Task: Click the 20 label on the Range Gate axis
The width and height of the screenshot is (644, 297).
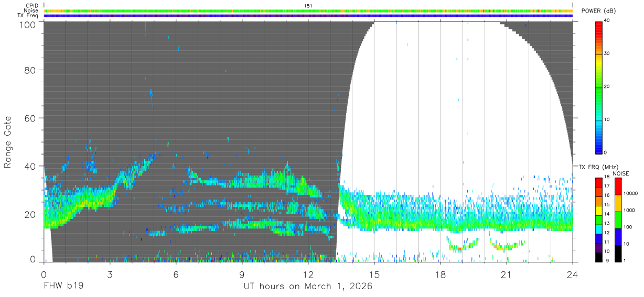Action: tap(30, 214)
